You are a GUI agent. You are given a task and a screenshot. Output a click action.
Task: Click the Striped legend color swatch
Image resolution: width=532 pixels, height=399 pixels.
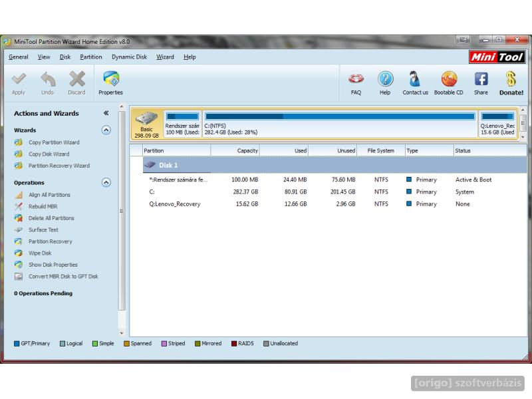click(164, 344)
